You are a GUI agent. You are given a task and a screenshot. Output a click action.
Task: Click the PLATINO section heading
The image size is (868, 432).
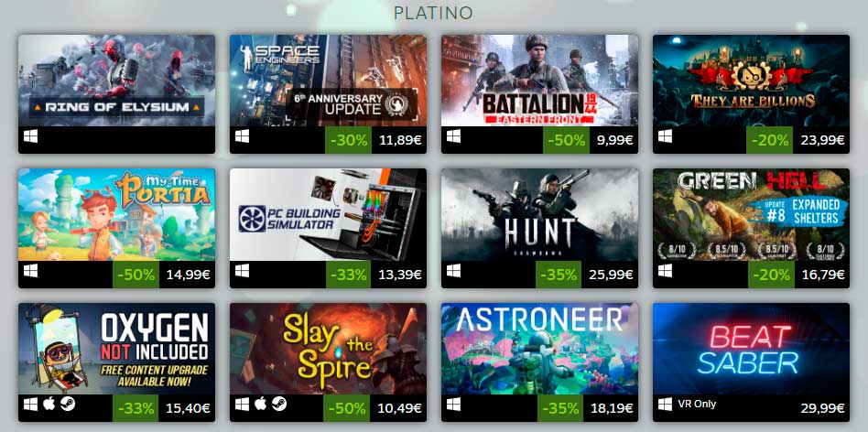(433, 13)
